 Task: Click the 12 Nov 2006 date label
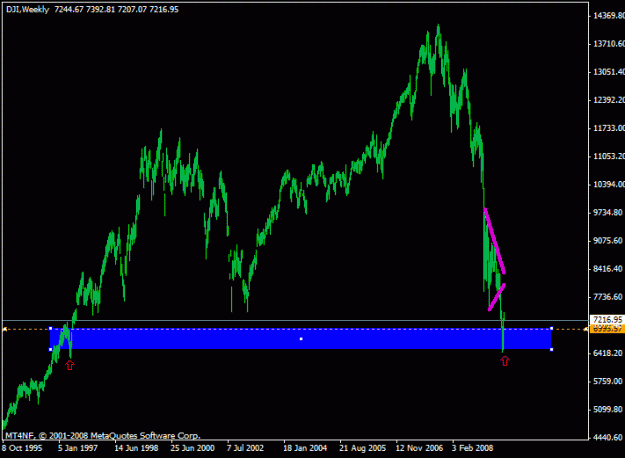pyautogui.click(x=419, y=448)
